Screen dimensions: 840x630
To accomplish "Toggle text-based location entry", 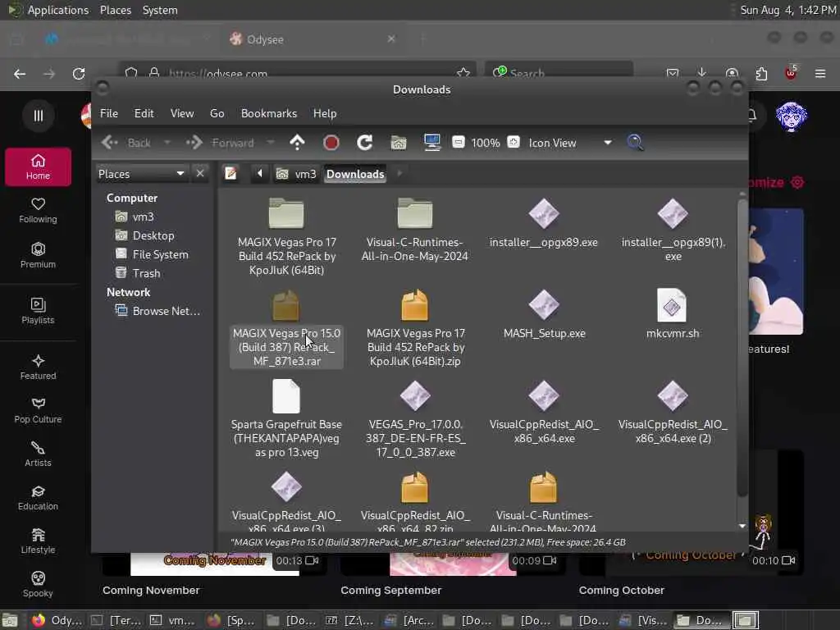I will pos(231,174).
